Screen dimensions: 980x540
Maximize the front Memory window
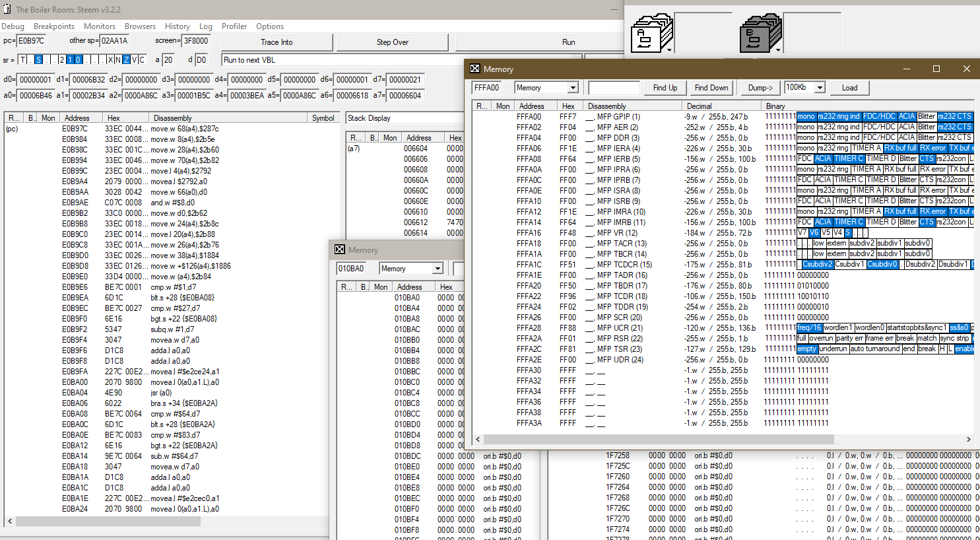pos(936,69)
